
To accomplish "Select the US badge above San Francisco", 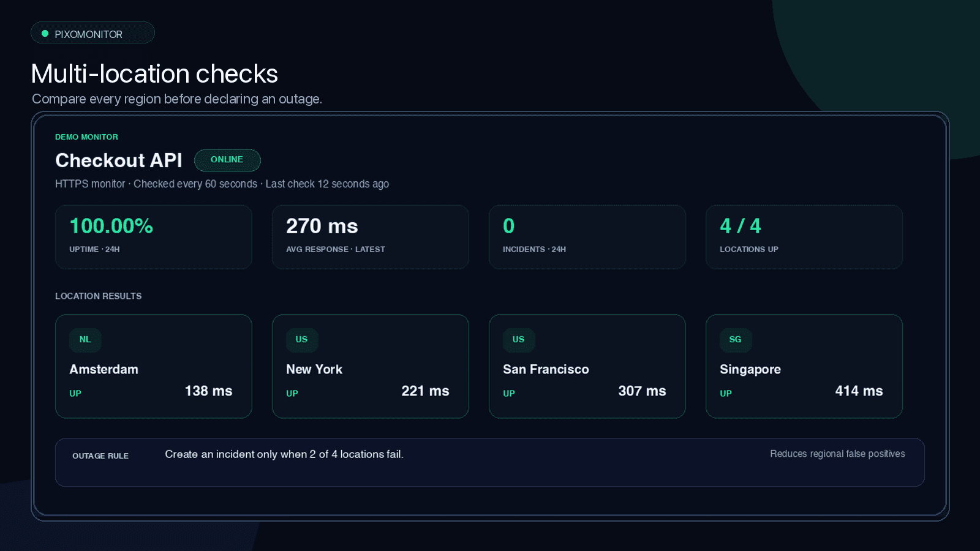I will 519,340.
